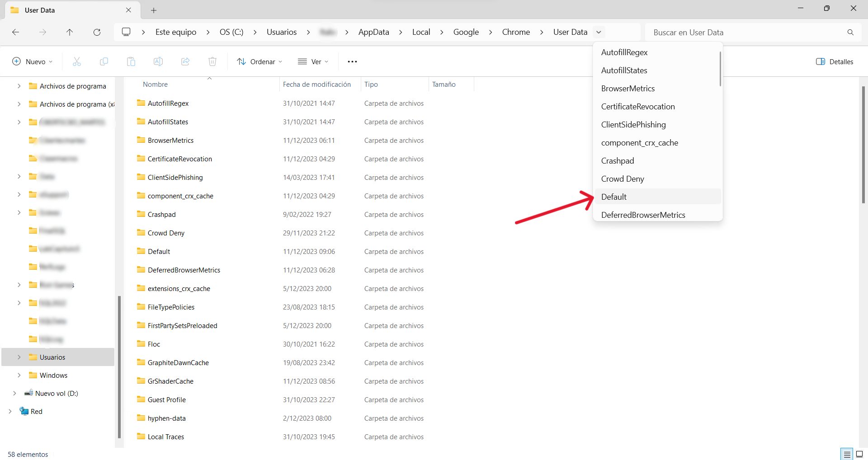Screen dimensions: 868x460
Task: Click the Copy icon in toolbar
Action: pos(104,61)
